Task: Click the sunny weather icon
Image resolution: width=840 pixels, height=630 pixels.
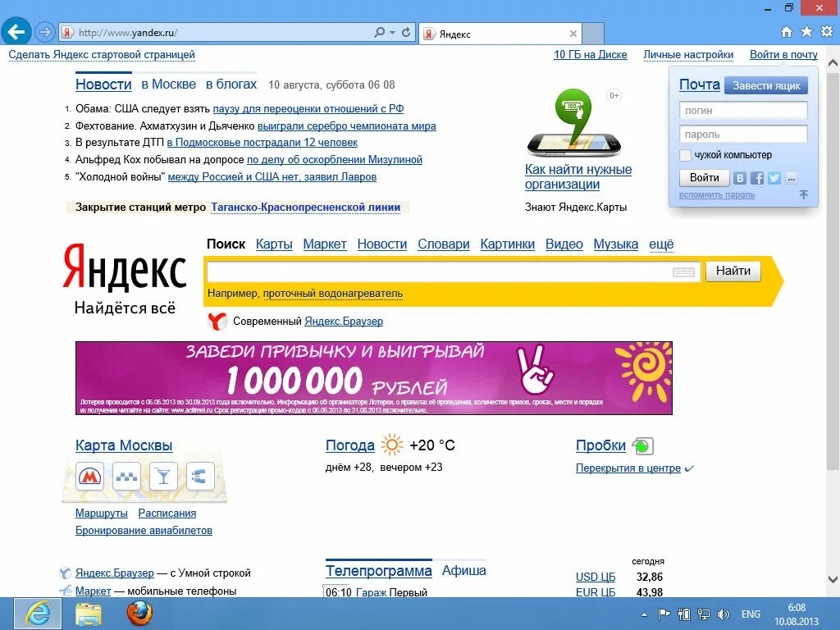Action: pyautogui.click(x=391, y=445)
